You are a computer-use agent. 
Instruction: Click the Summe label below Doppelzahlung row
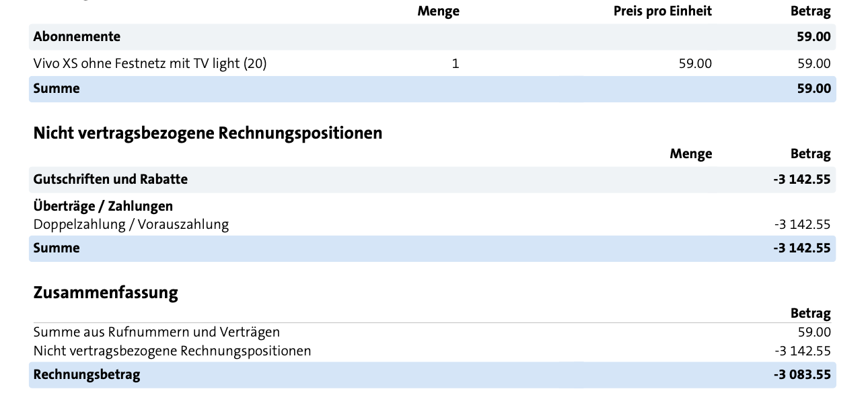pos(57,248)
